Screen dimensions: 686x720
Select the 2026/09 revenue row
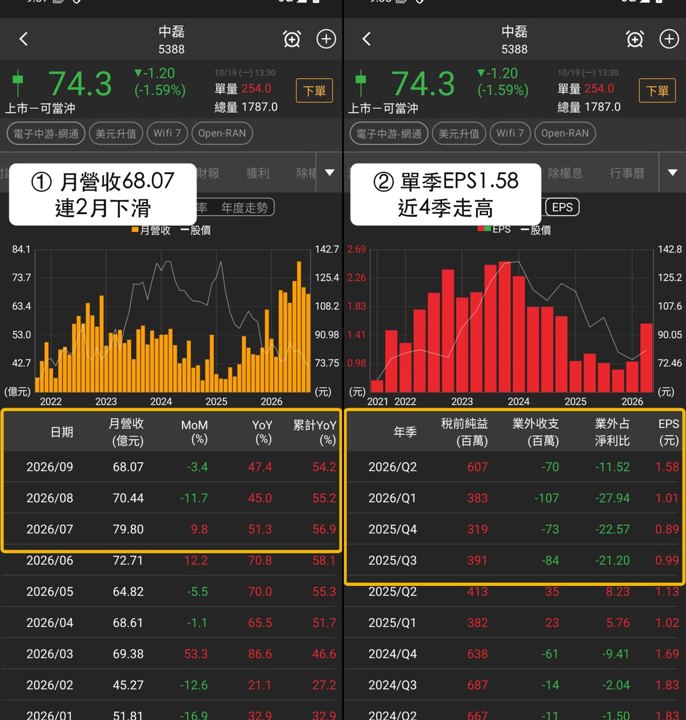pyautogui.click(x=171, y=467)
